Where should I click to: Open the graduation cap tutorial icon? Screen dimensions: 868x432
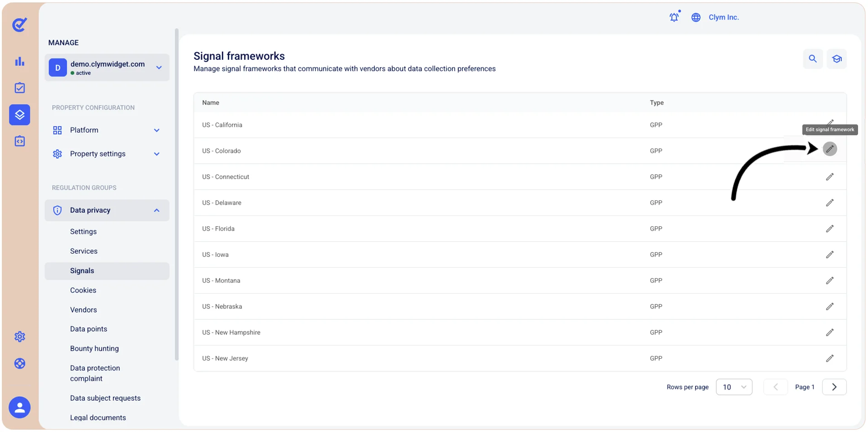pos(837,59)
